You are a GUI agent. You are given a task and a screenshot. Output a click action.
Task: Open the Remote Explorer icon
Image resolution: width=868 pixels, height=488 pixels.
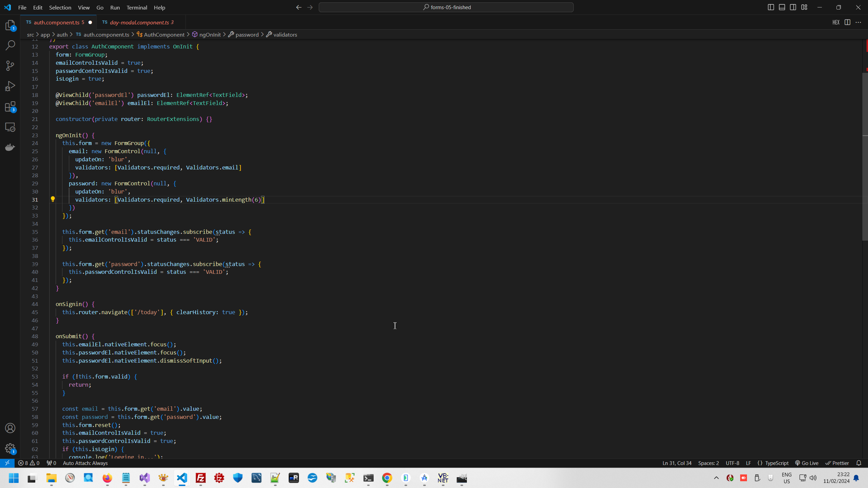point(10,127)
